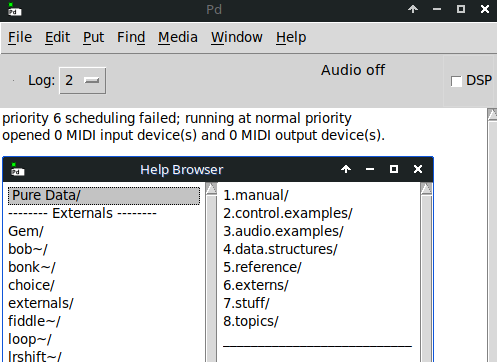Click the opened 0 MIDI input devices log line
497x362 pixels.
pyautogui.click(x=194, y=135)
